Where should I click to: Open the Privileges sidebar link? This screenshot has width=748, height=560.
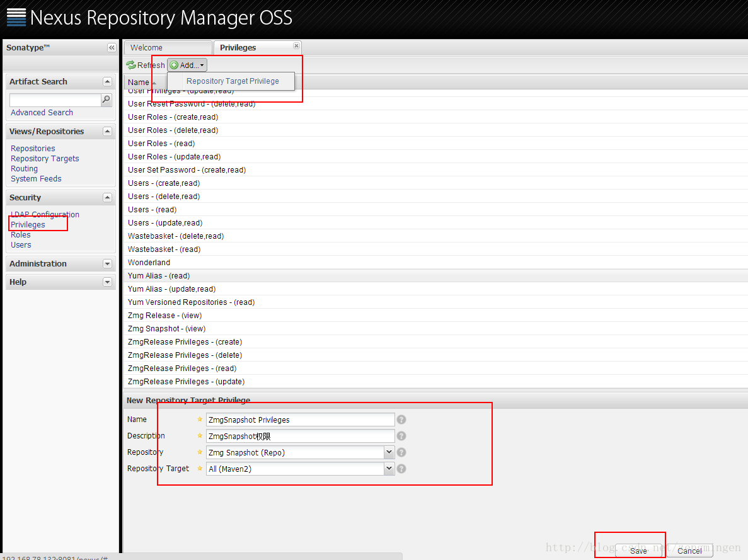(x=28, y=225)
